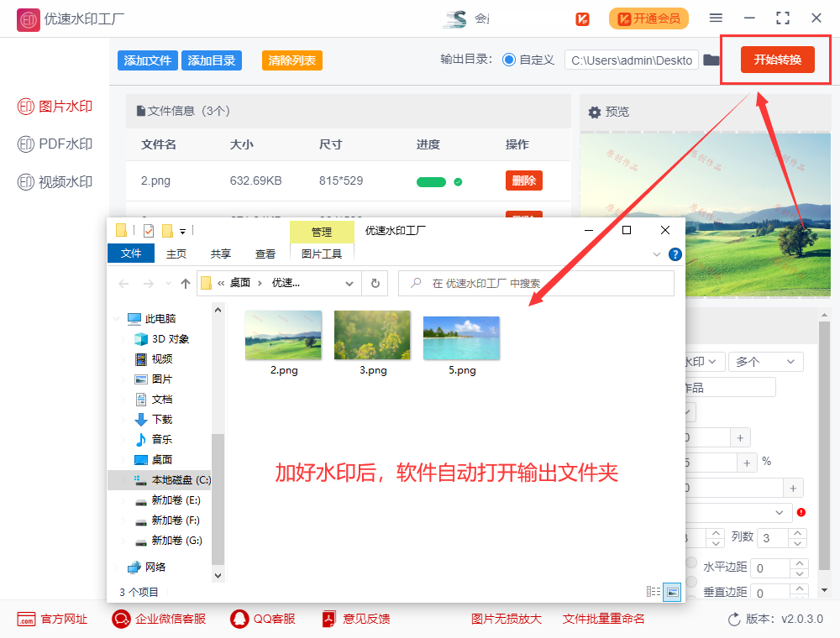840x638 pixels.
Task: Open 共享 tab in Explorer window
Action: [x=221, y=254]
